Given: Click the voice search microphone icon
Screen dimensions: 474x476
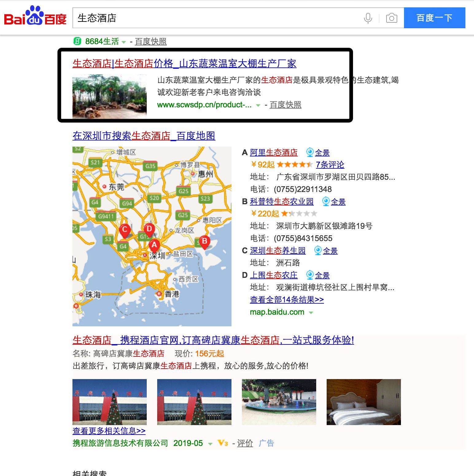Looking at the screenshot, I should click(368, 18).
